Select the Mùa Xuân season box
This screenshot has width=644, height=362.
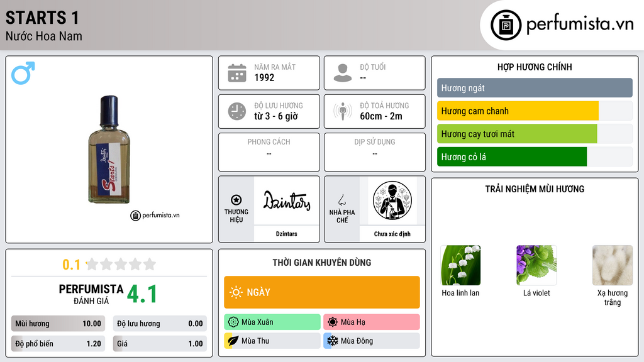click(272, 322)
